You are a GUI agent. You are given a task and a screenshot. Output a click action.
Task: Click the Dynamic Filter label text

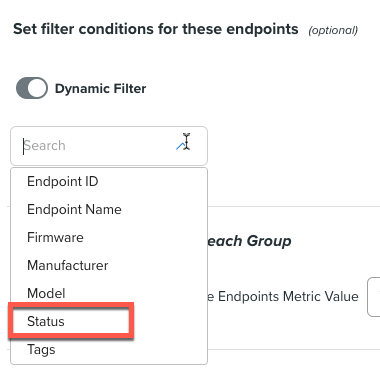point(100,89)
